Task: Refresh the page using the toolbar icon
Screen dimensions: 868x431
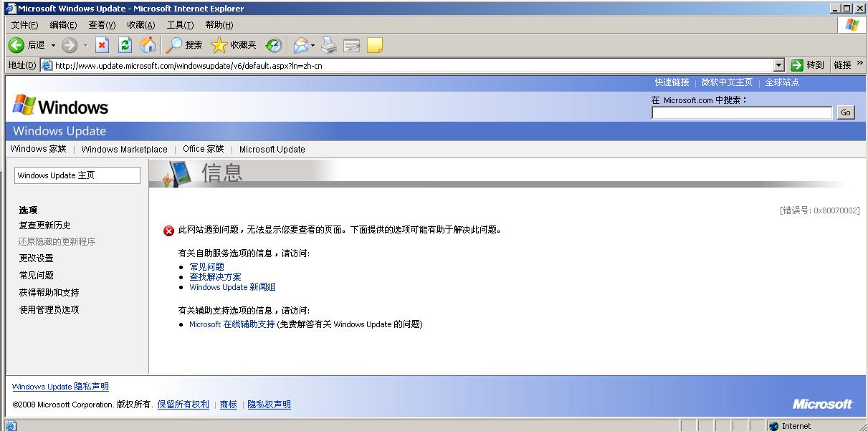Action: coord(125,45)
